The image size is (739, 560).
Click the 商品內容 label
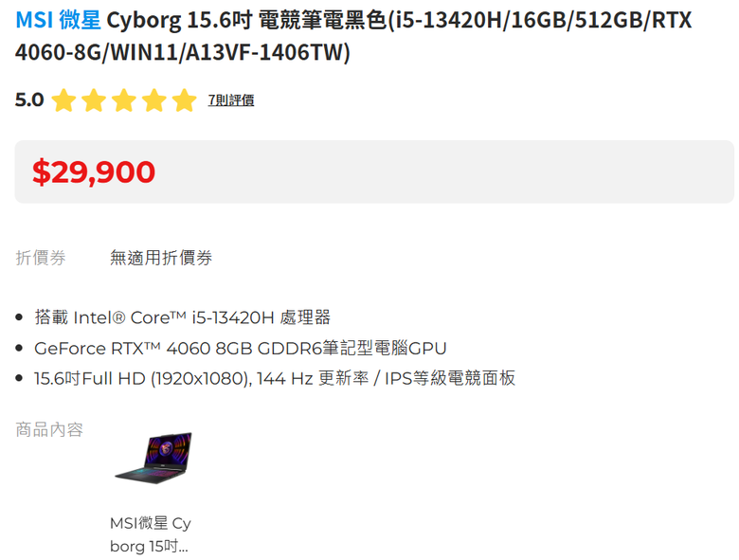[x=49, y=429]
